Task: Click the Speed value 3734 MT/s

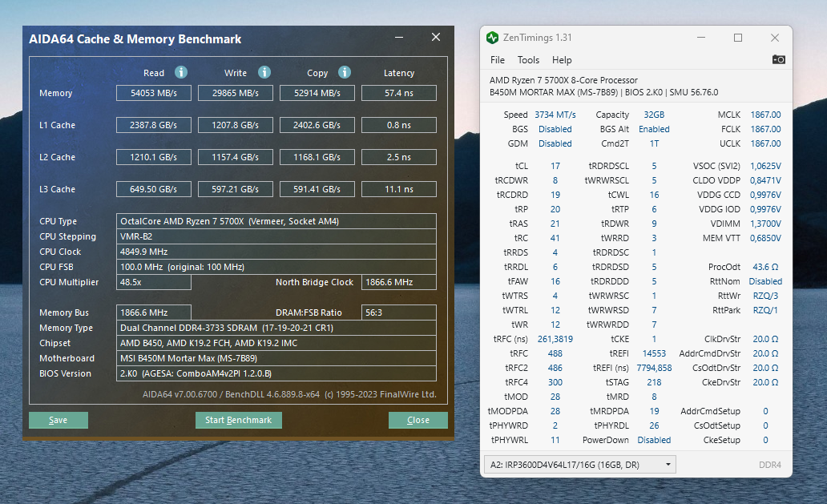Action: tap(555, 115)
